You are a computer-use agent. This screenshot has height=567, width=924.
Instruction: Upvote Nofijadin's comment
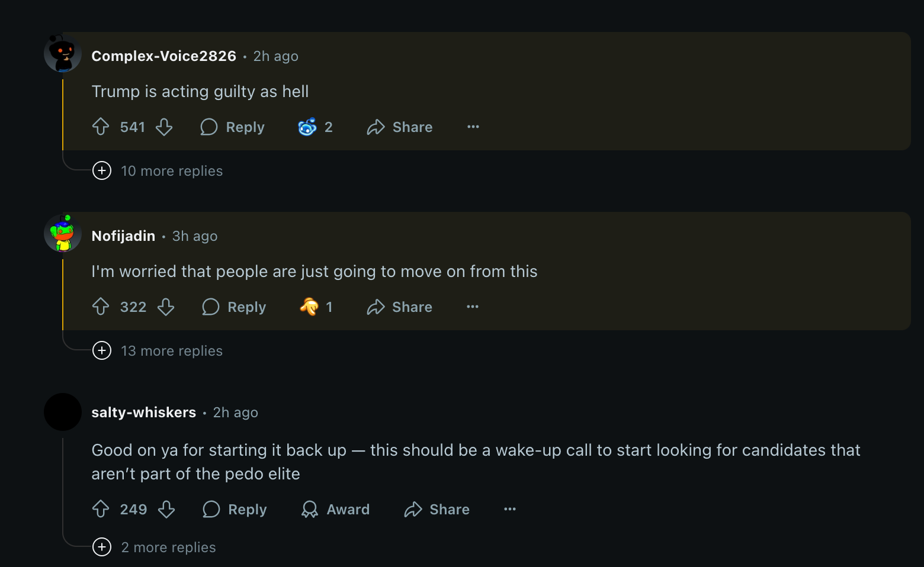(x=101, y=307)
